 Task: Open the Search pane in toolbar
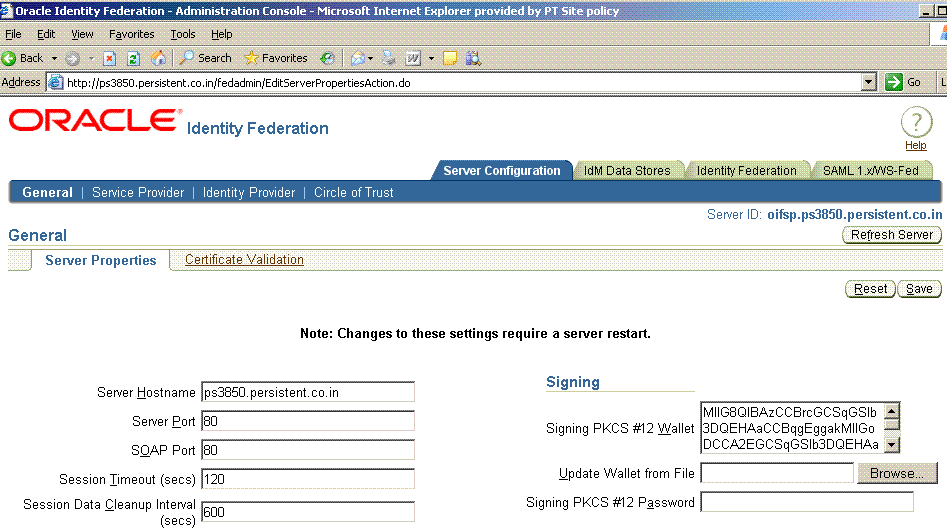pyautogui.click(x=205, y=58)
